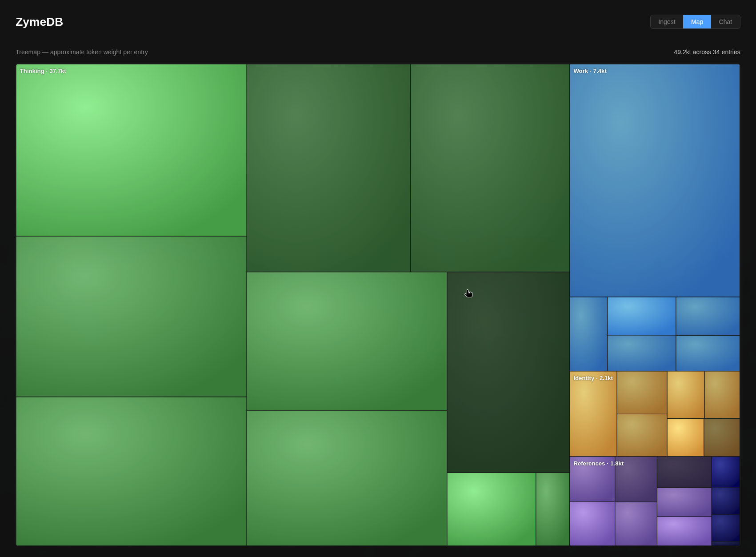The width and height of the screenshot is (756, 557).
Task: Click the 'Thinking · 37.7kt' group label
Action: (43, 71)
